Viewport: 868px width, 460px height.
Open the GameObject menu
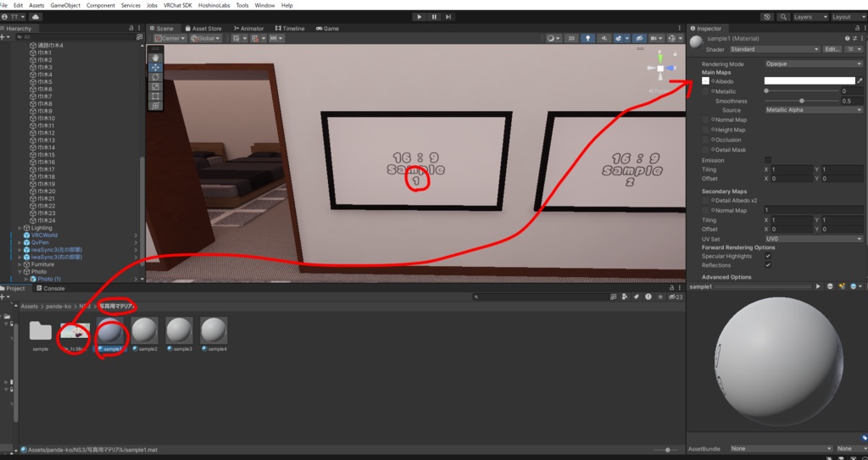65,5
